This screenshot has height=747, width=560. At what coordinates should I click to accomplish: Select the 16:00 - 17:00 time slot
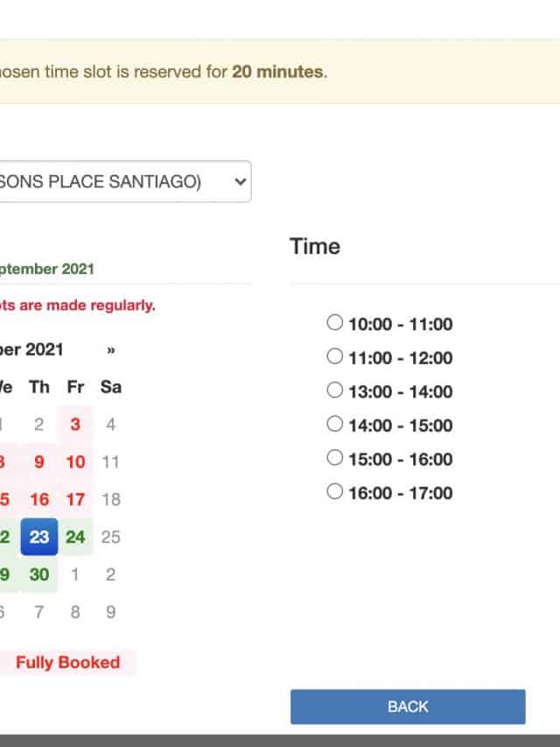point(334,492)
